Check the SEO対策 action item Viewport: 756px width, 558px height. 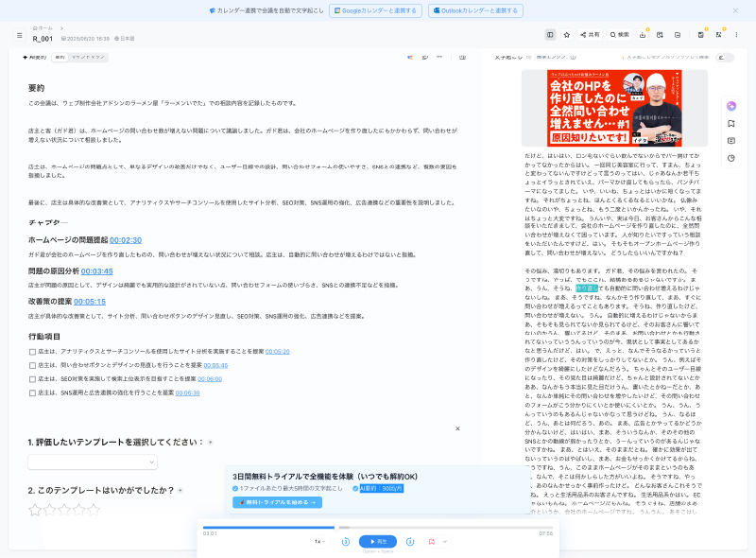point(32,379)
